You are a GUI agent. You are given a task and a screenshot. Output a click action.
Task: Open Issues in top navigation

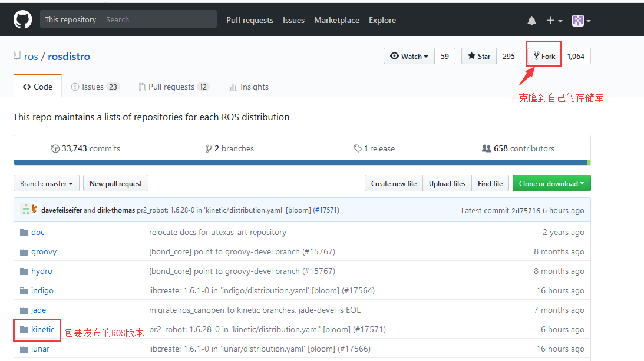(293, 20)
